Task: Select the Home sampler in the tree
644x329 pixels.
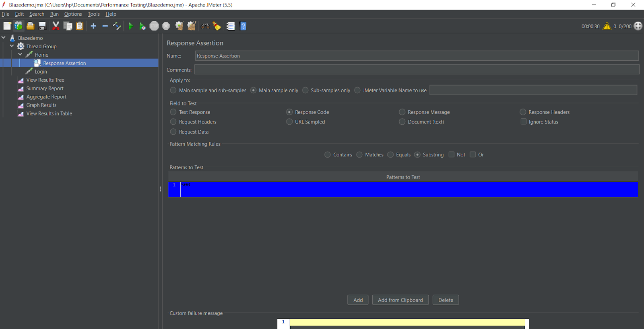Action: click(41, 55)
